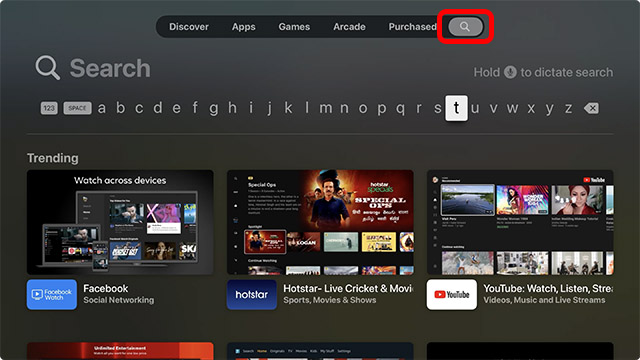Image resolution: width=640 pixels, height=360 pixels.
Task: Open the YouTube app icon
Action: click(452, 294)
